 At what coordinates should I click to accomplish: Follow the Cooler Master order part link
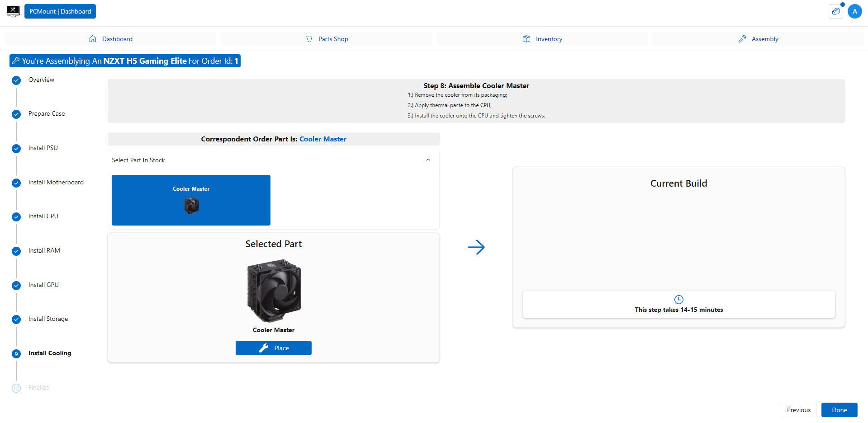pyautogui.click(x=323, y=139)
